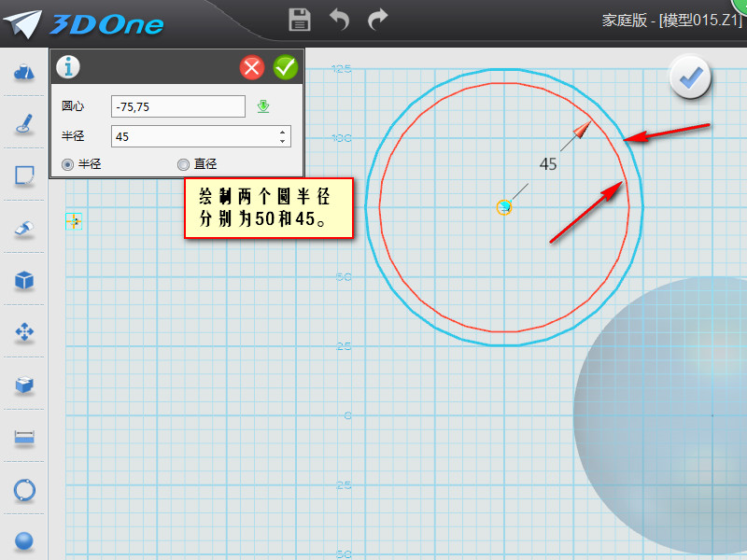Increase the radius with the stepper arrow
The height and width of the screenshot is (560, 747).
pos(283,132)
